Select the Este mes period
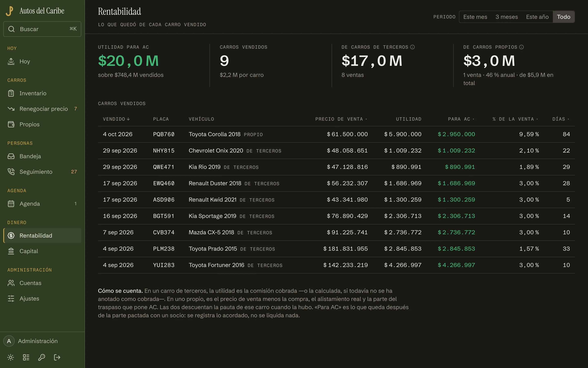This screenshot has width=588, height=368. [x=475, y=17]
